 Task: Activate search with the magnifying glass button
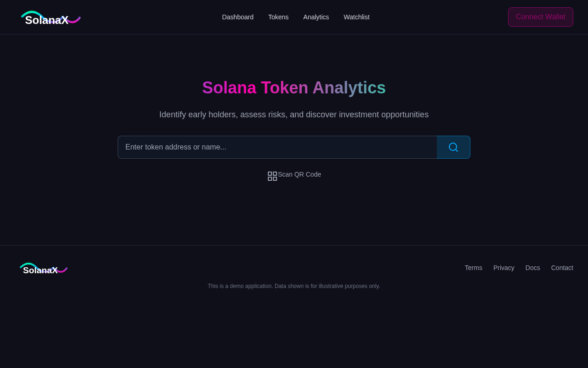click(453, 147)
